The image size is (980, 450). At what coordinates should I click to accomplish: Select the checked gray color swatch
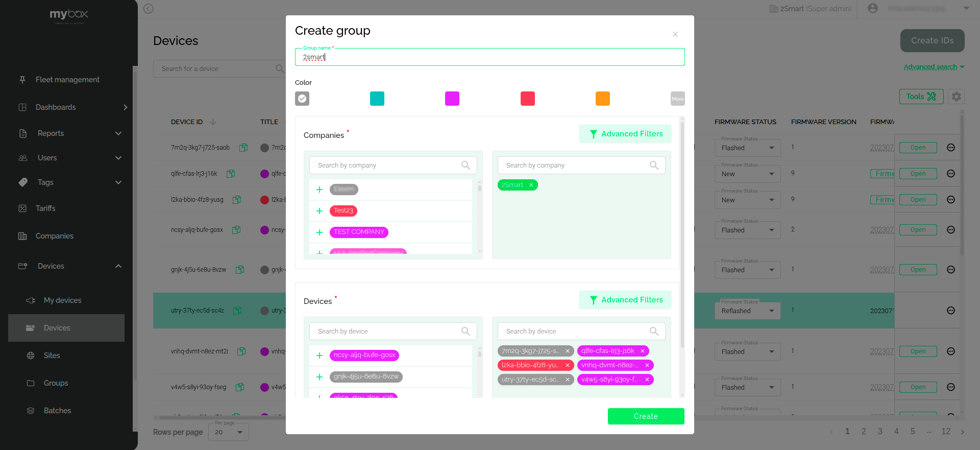click(x=302, y=99)
